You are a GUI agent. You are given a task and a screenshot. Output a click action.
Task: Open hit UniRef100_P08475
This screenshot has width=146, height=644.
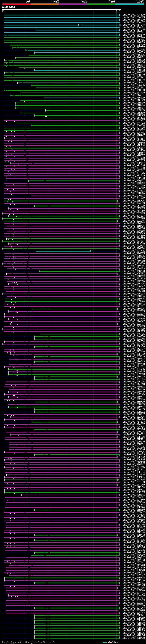tap(133, 15)
